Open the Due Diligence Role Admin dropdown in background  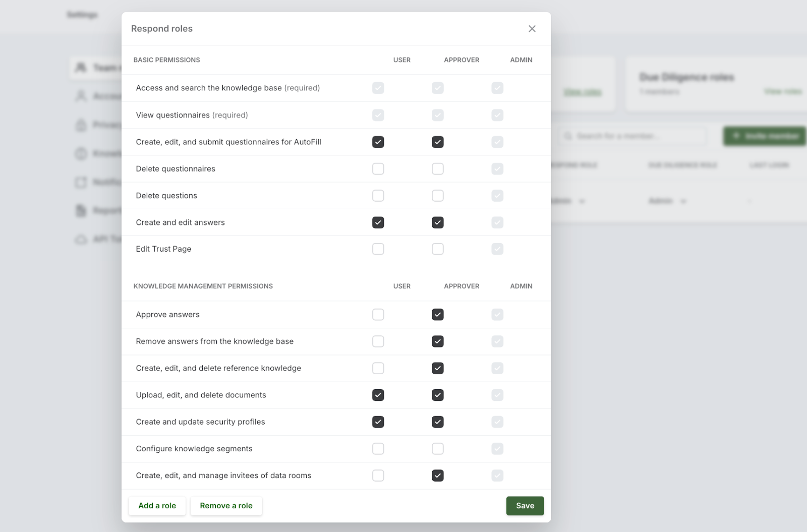coord(667,201)
